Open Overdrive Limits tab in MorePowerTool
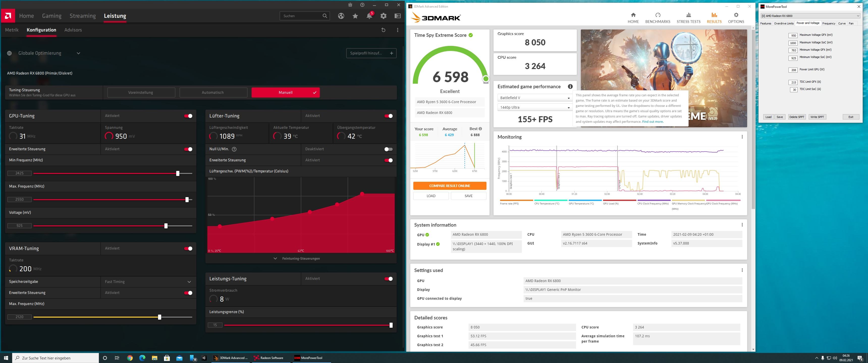868x363 pixels. click(x=784, y=23)
